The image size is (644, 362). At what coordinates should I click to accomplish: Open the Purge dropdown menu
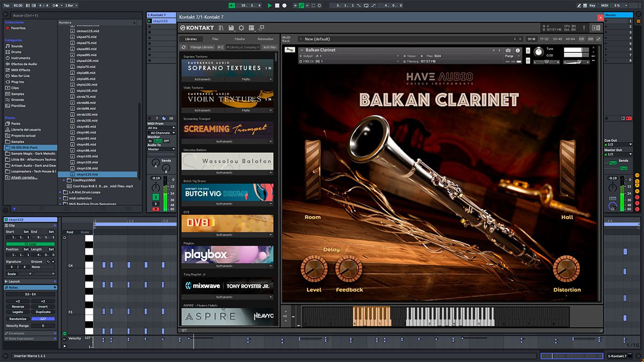click(x=512, y=56)
